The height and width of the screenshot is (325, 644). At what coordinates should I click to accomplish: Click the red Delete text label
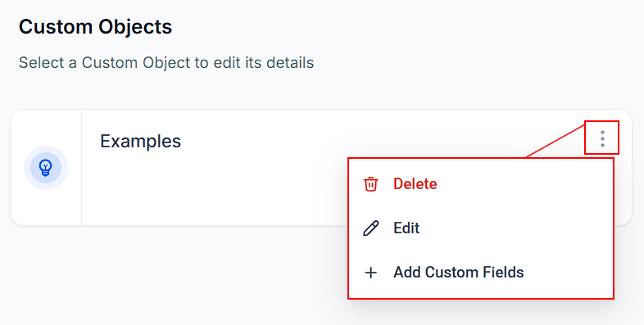click(415, 184)
